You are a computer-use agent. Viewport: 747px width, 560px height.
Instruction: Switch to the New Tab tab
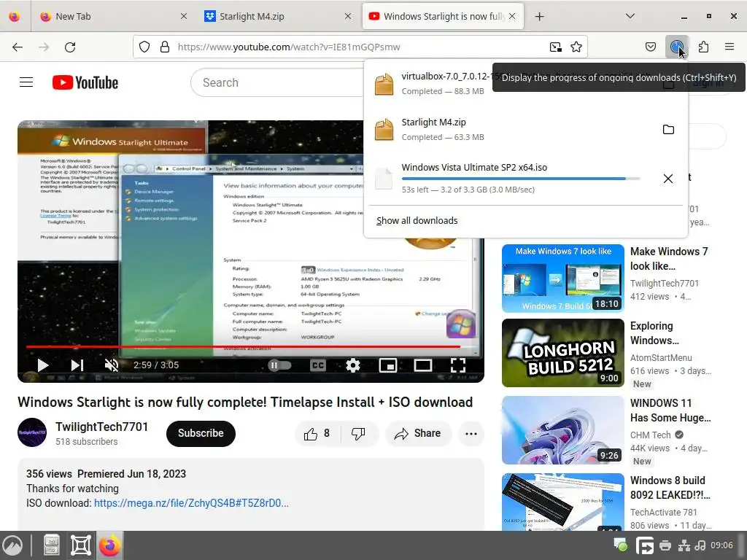[x=112, y=16]
